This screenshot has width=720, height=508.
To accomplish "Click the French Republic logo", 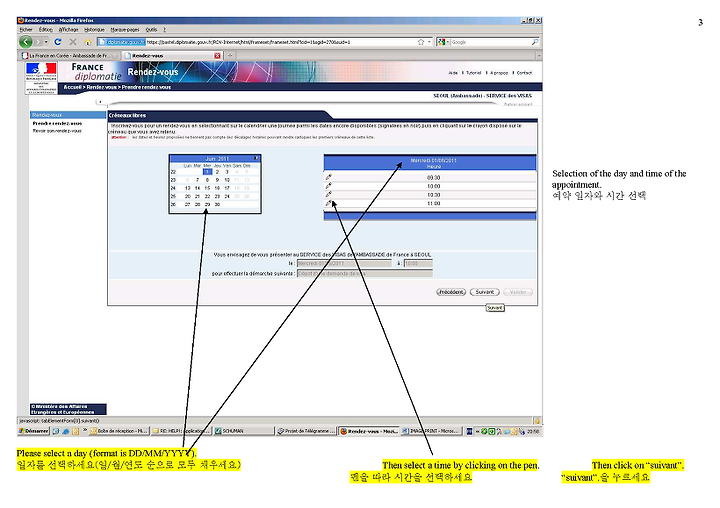I will point(41,78).
